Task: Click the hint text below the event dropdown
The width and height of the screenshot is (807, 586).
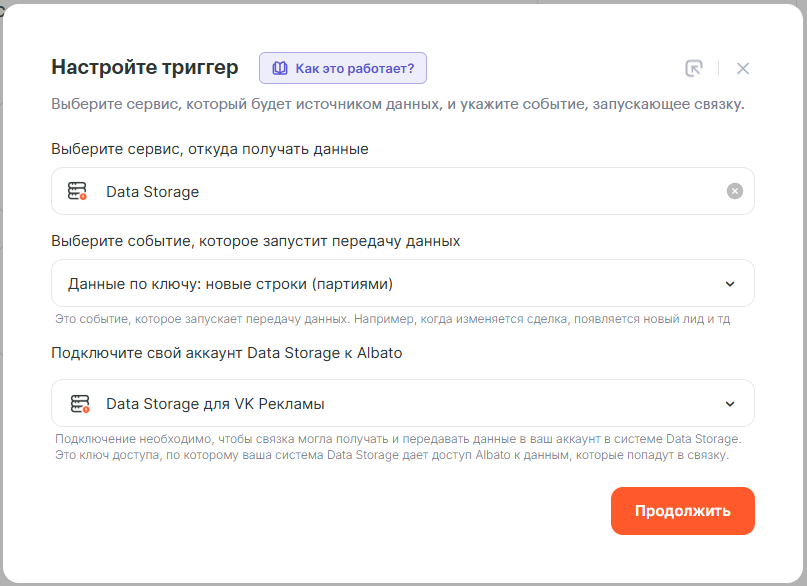Action: (x=392, y=319)
